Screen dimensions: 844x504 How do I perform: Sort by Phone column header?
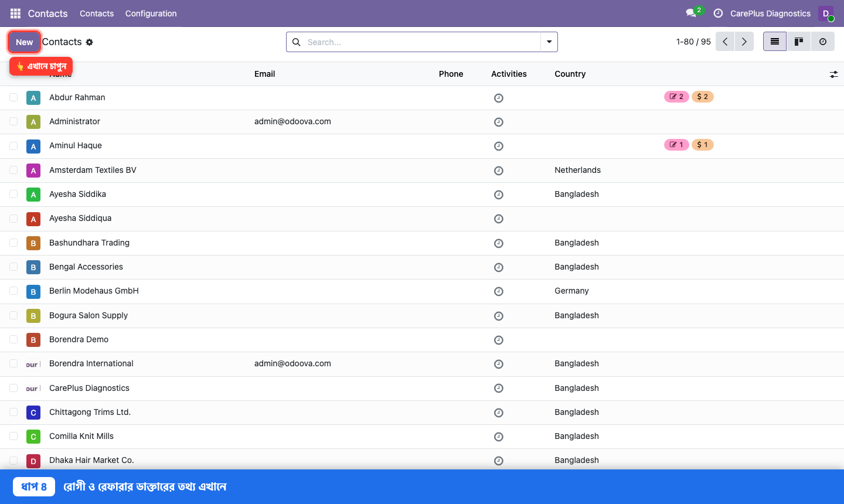pos(451,74)
